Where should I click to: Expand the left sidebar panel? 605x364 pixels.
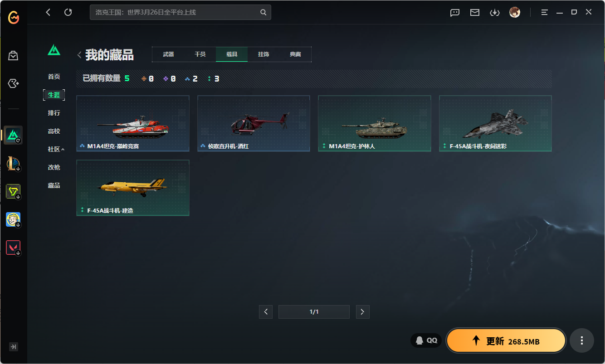click(14, 347)
